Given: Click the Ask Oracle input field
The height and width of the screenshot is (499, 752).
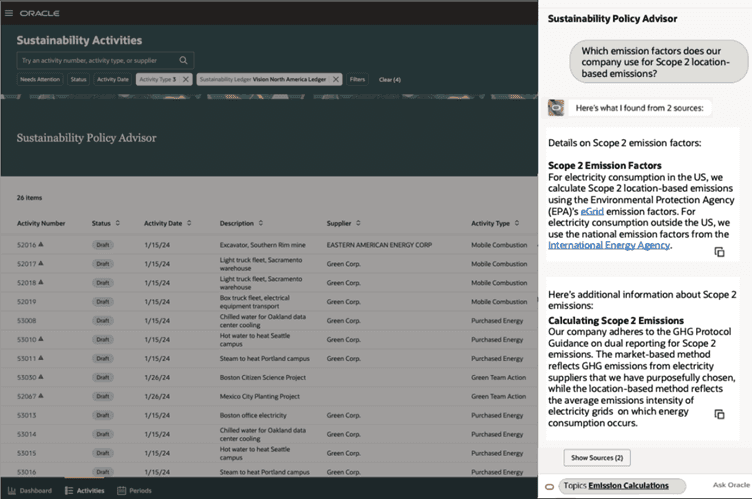Looking at the screenshot, I should click(731, 485).
